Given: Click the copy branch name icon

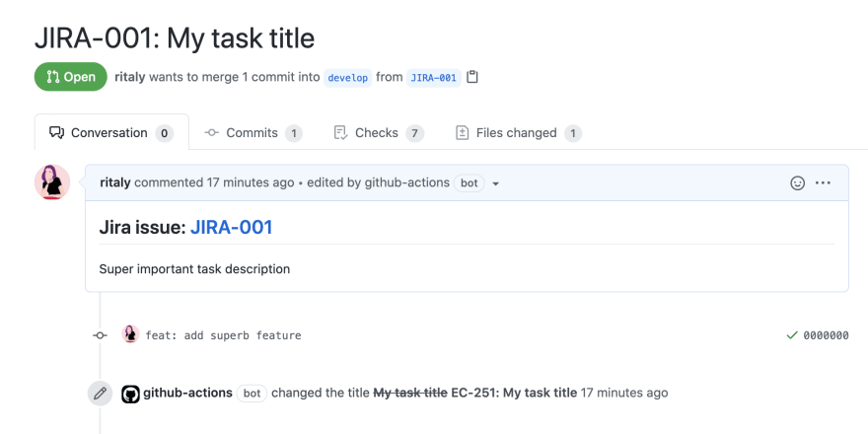Looking at the screenshot, I should coord(472,77).
